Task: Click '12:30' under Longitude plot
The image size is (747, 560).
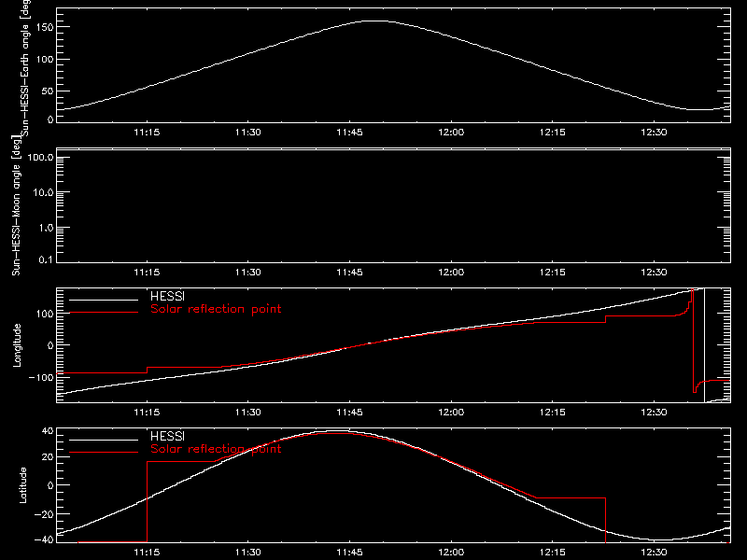Action: (x=655, y=412)
